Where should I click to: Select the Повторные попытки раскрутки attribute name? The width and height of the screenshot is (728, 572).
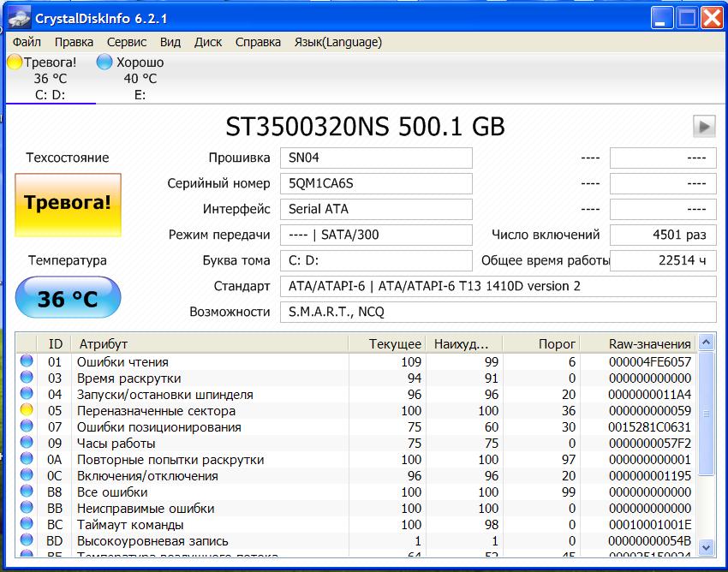(x=170, y=459)
